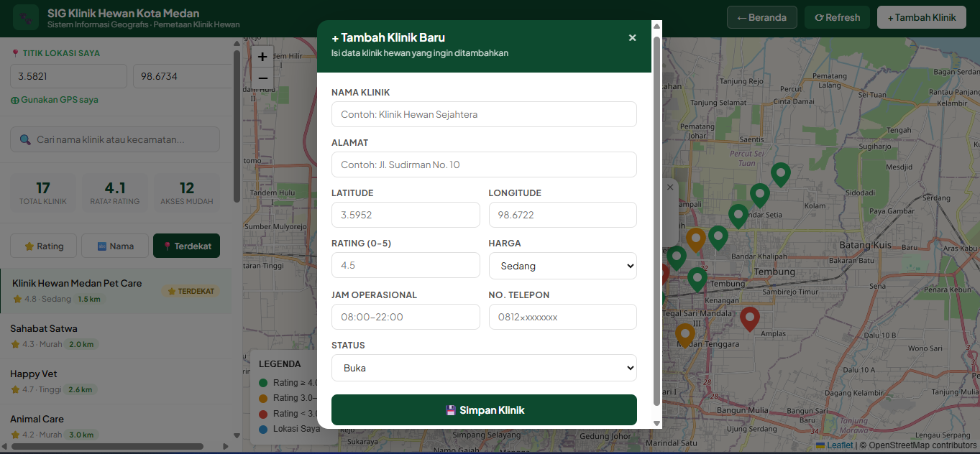Focus the Alamat input field

click(x=484, y=165)
